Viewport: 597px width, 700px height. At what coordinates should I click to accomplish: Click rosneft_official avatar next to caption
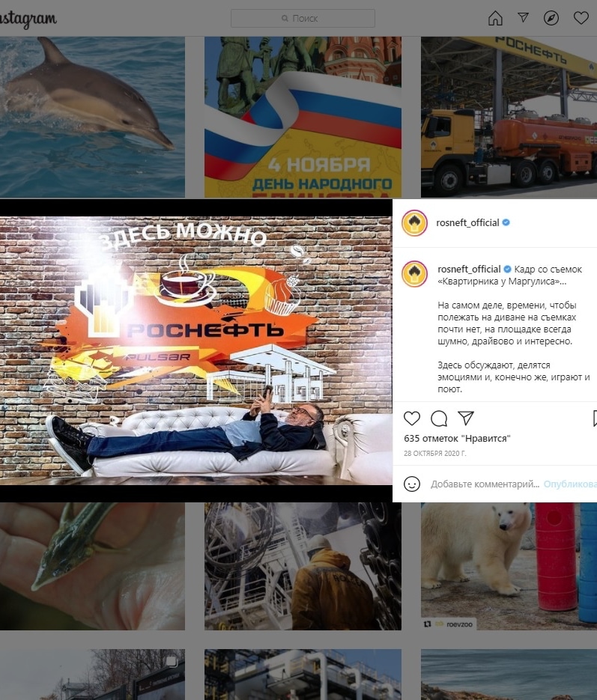pyautogui.click(x=414, y=274)
